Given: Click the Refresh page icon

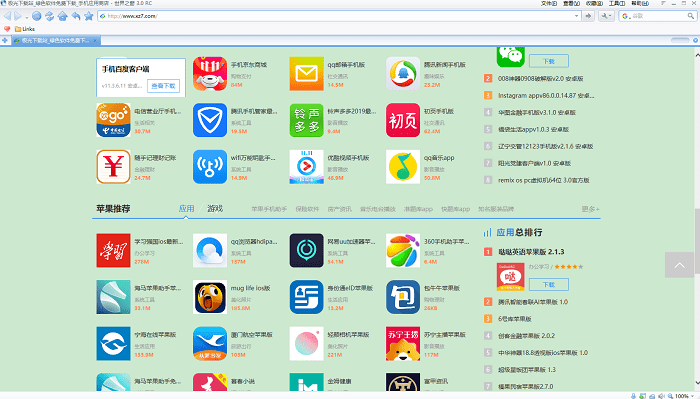Looking at the screenshot, I should pos(50,16).
